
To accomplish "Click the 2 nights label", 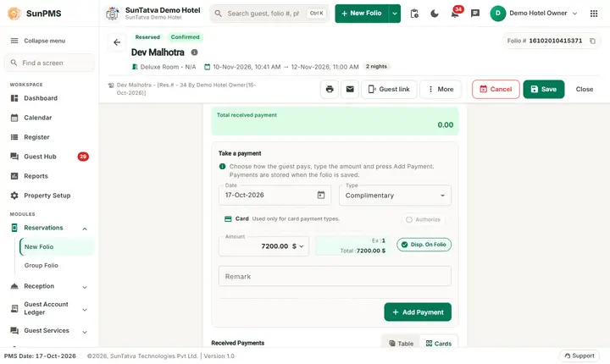I will point(376,67).
